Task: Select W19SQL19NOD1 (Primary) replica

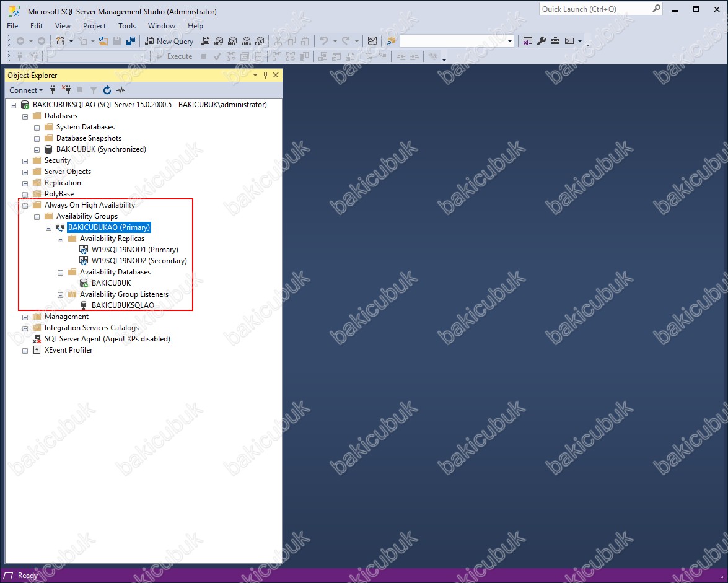Action: [134, 249]
